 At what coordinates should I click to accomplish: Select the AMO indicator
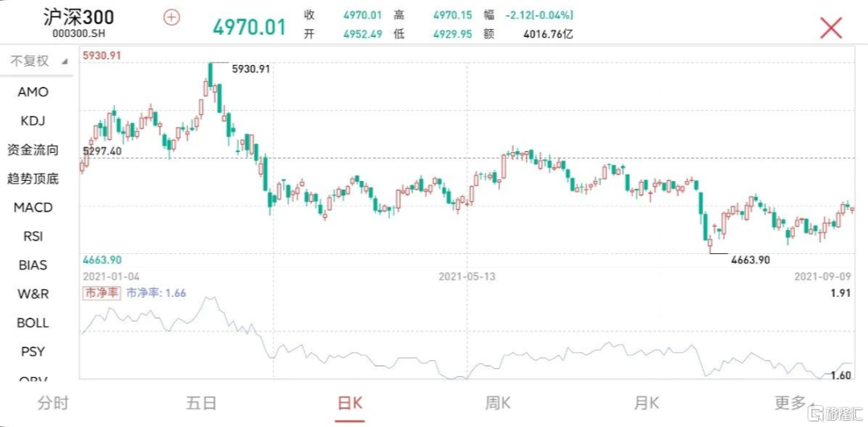[x=33, y=92]
